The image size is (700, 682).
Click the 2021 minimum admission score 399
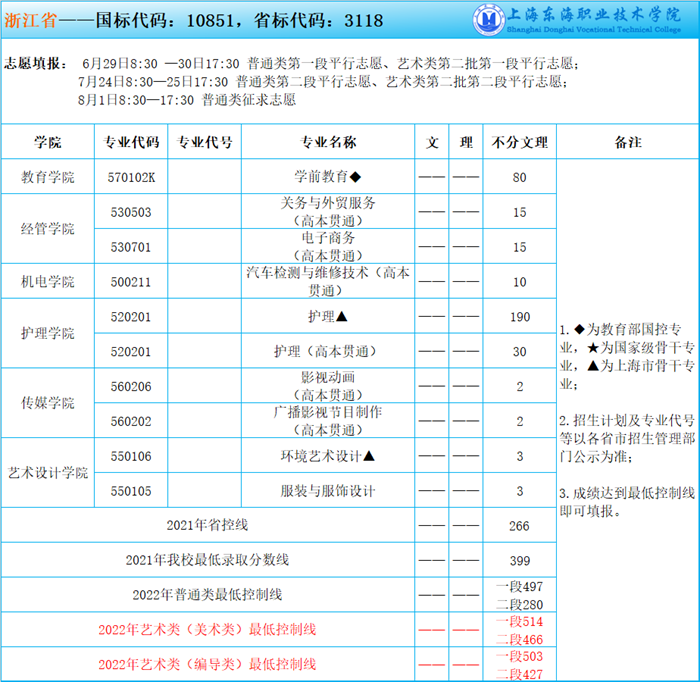[x=519, y=559]
